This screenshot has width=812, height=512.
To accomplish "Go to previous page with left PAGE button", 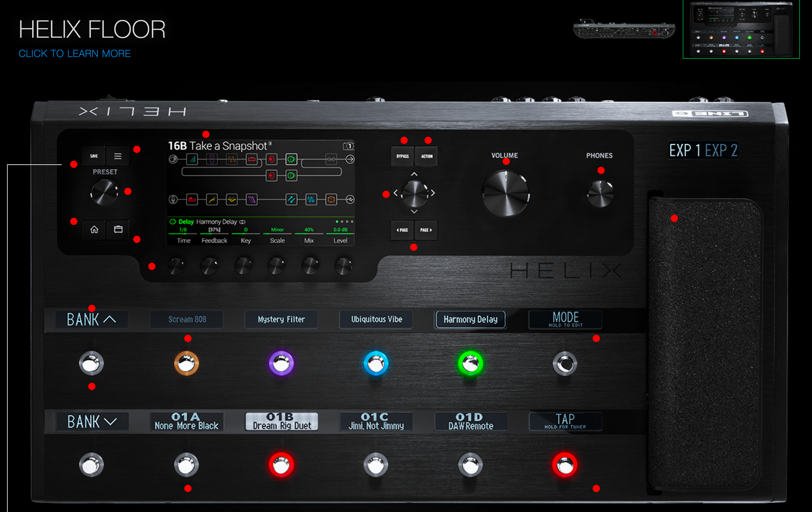I will [x=402, y=230].
